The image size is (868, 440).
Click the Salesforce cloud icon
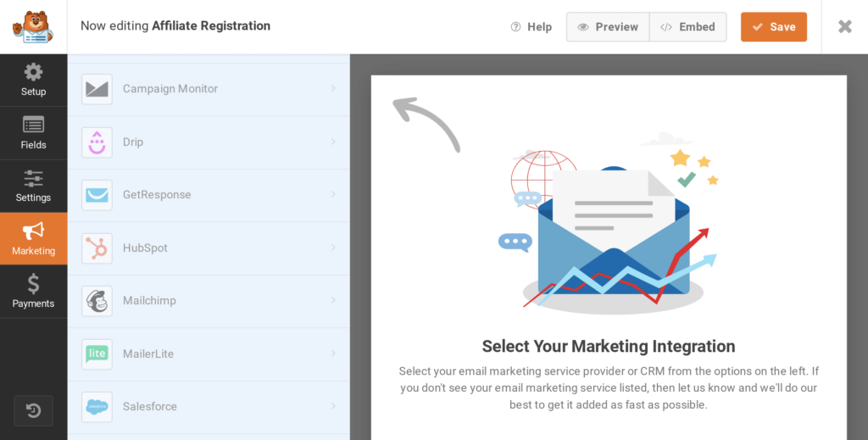pyautogui.click(x=97, y=407)
